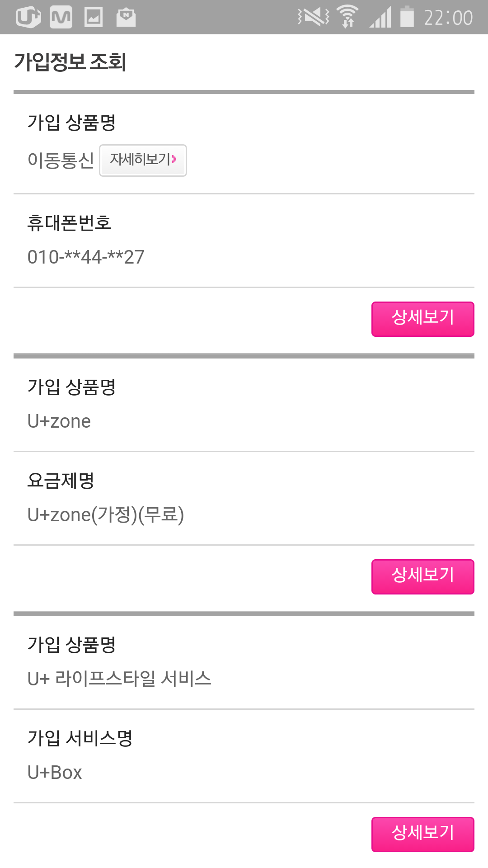Tap the U+ notification icon in status bar
The width and height of the screenshot is (488, 868).
pyautogui.click(x=28, y=18)
